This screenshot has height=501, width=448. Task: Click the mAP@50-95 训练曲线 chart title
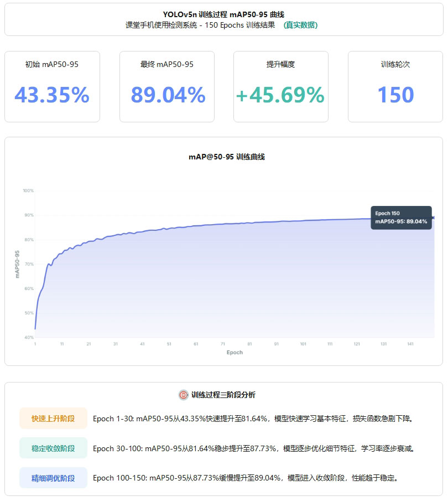tap(227, 157)
